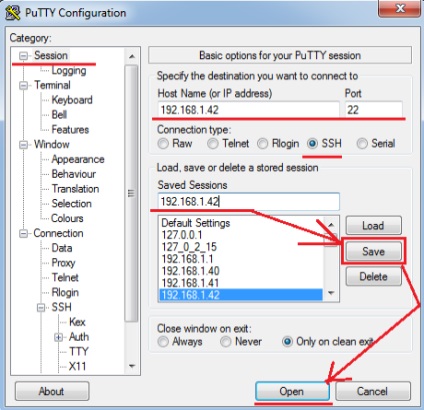The width and height of the screenshot is (424, 410).
Task: Collapse the SSH tree node
Action: click(41, 307)
